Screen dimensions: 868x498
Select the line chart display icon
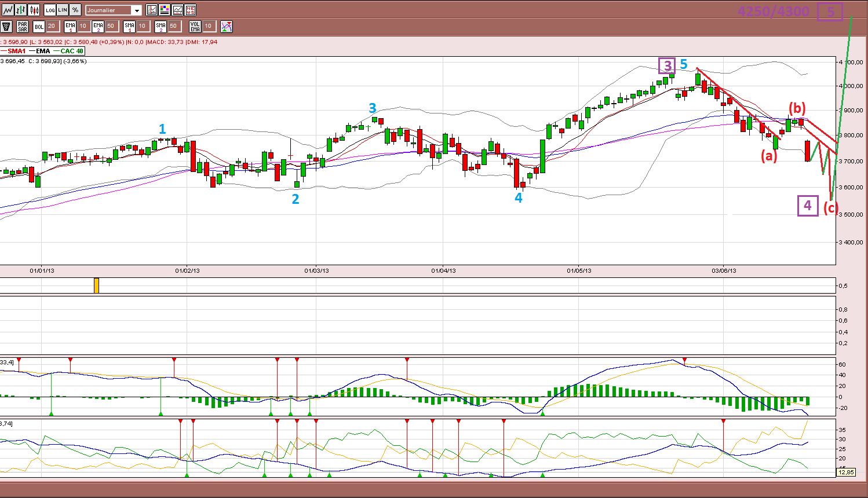click(8, 10)
